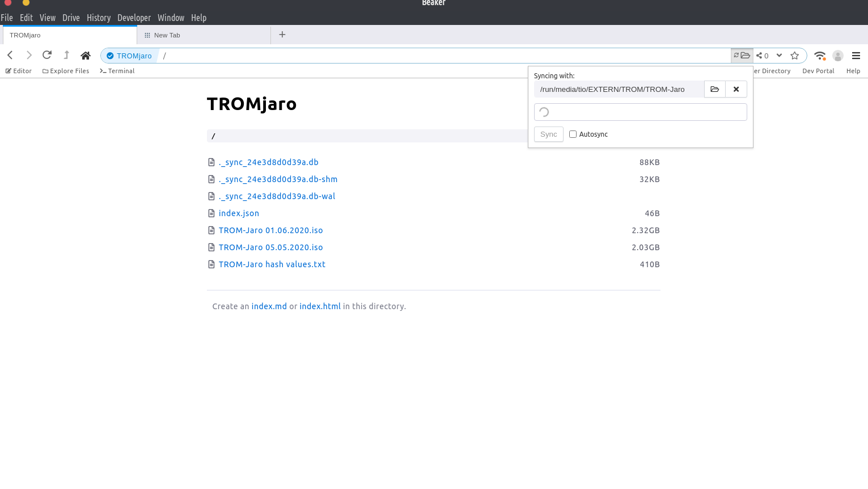Reload the current page
This screenshot has height=489, width=868.
[x=47, y=55]
